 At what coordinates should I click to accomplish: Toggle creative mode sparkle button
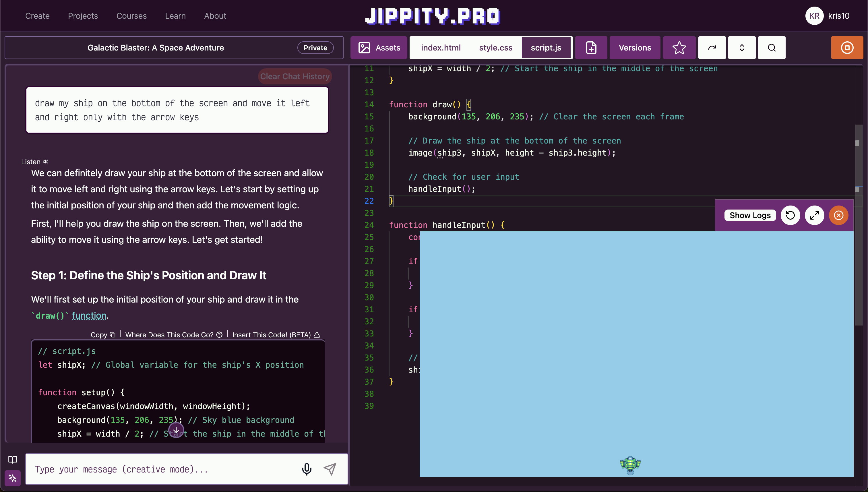point(13,478)
